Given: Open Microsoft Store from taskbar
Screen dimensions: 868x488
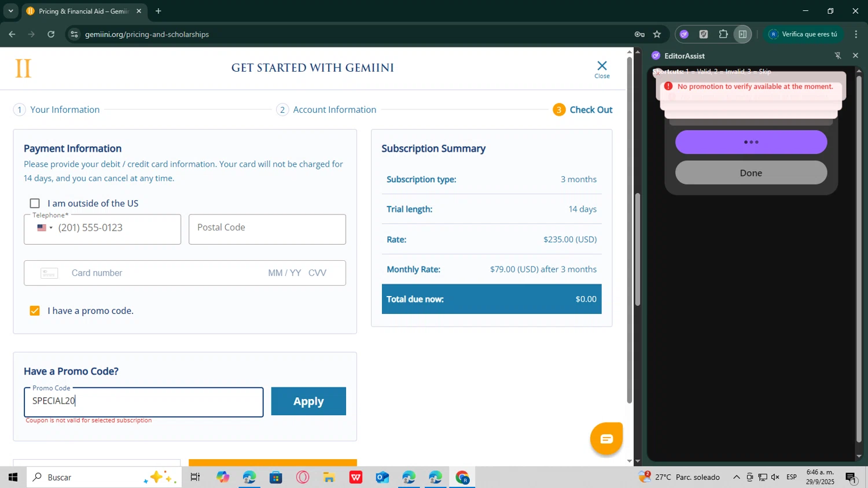Looking at the screenshot, I should click(x=276, y=477).
